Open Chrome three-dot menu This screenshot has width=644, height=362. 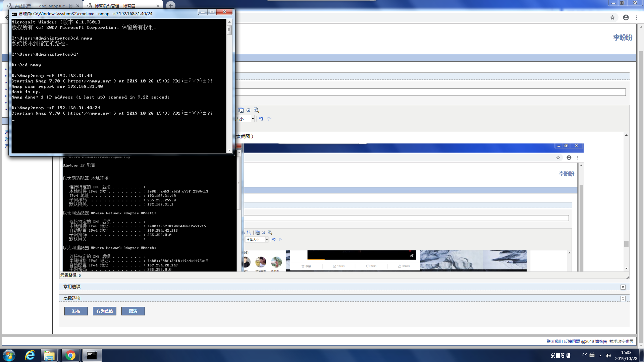[637, 17]
